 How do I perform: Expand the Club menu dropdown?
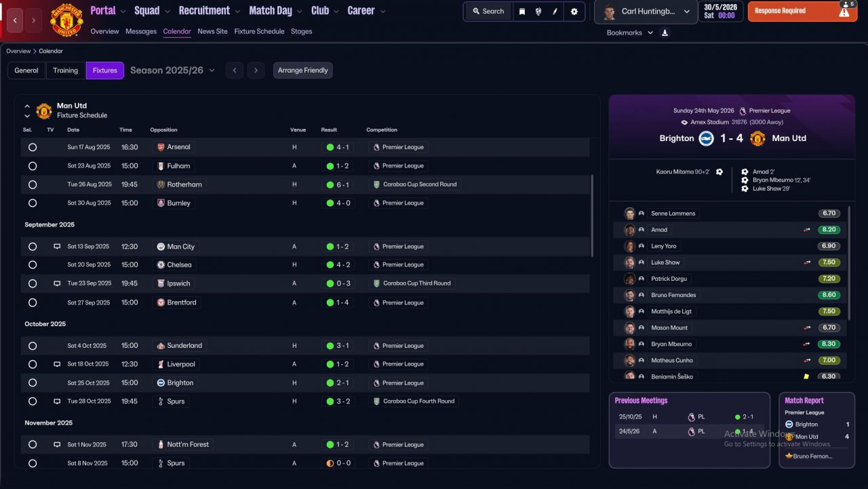click(x=336, y=11)
